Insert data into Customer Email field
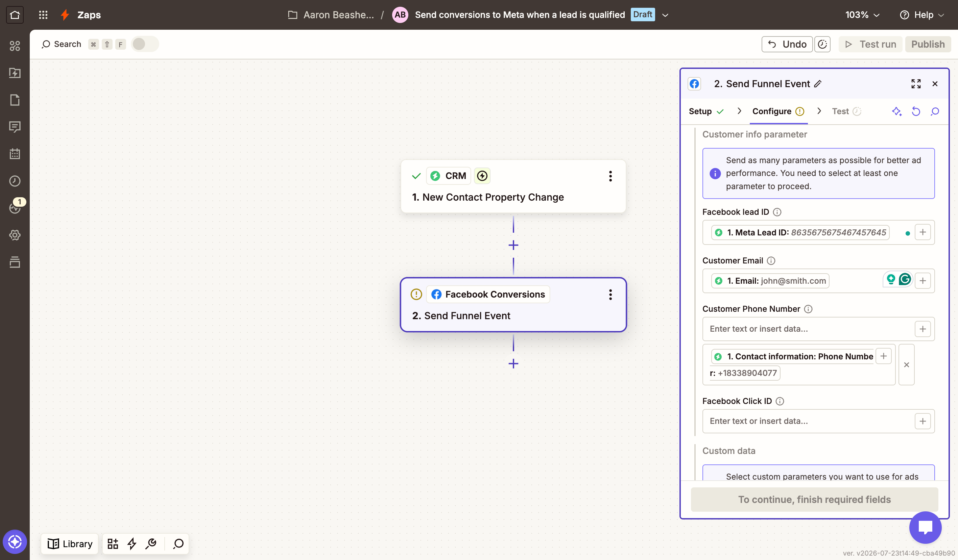This screenshot has height=560, width=958. point(923,281)
